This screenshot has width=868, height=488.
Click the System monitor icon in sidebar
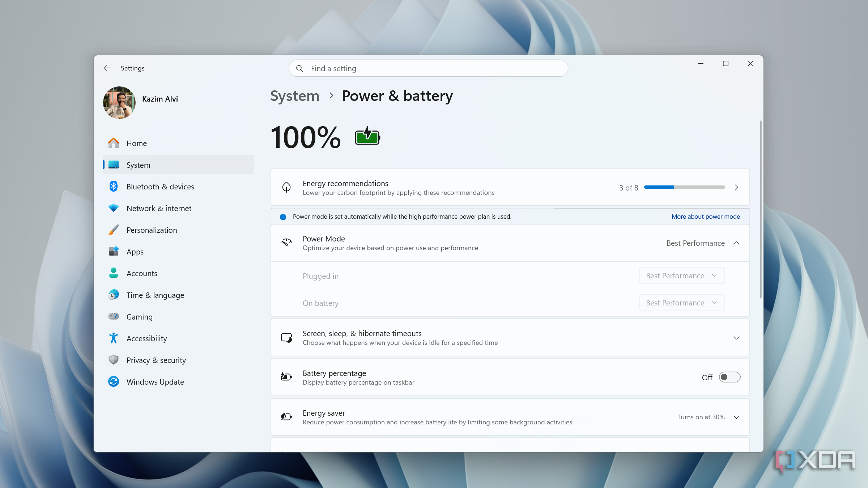tap(114, 164)
